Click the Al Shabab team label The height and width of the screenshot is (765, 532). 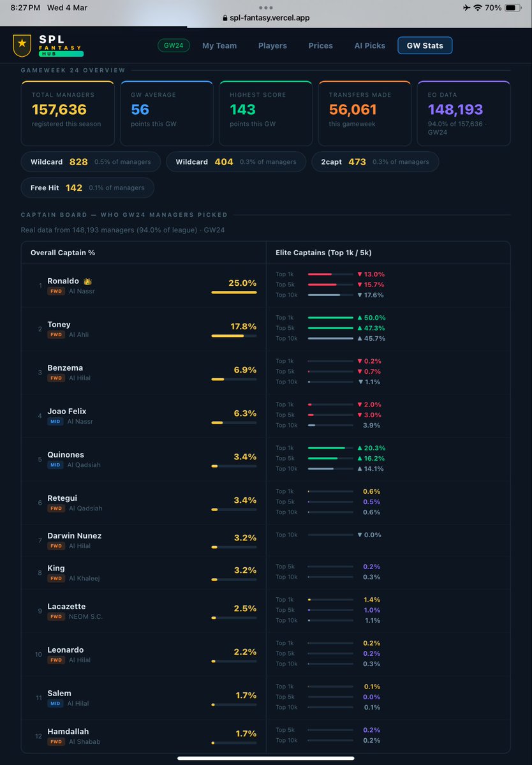(x=84, y=742)
